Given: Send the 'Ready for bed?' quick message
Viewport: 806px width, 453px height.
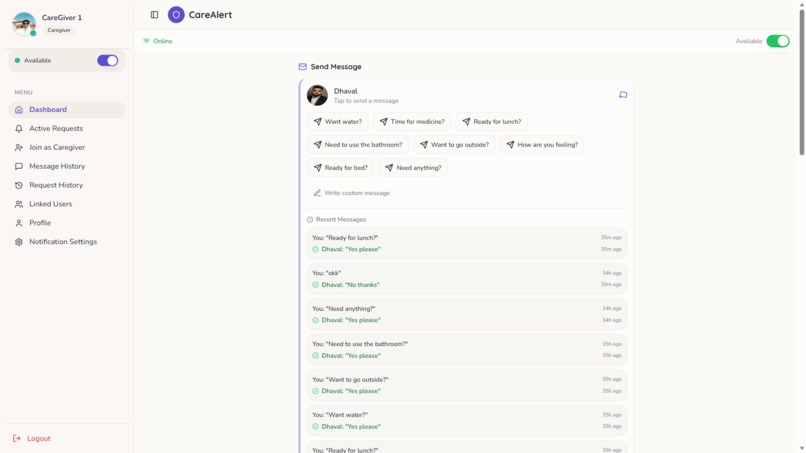Looking at the screenshot, I should pos(340,168).
